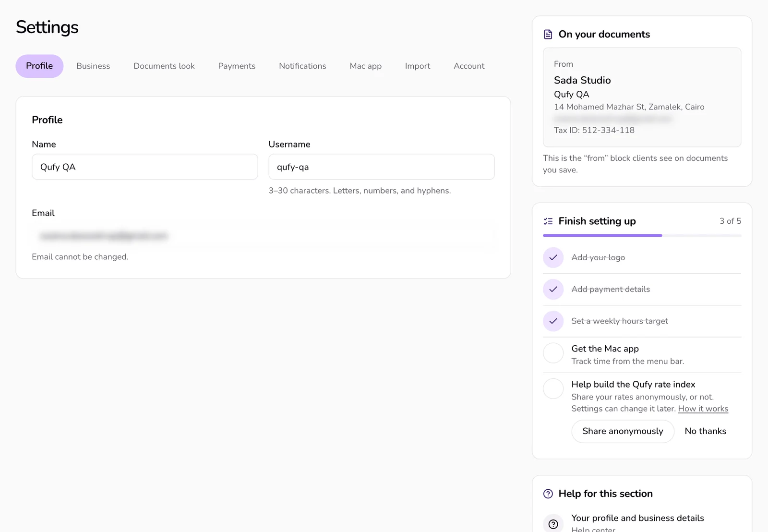Click the 14 Mohamed Mazhar St address line
Screen dimensions: 768x532
click(629, 107)
